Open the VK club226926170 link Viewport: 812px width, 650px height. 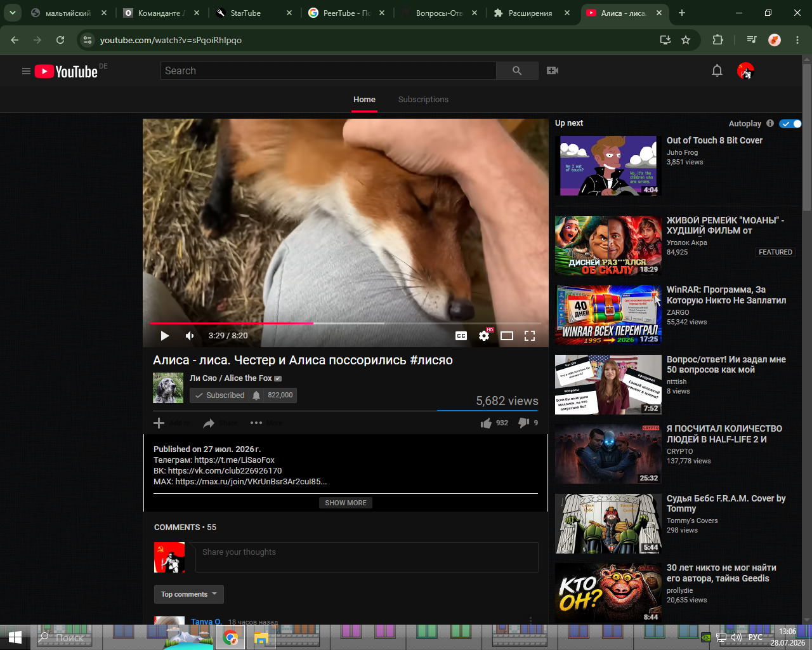tap(225, 471)
